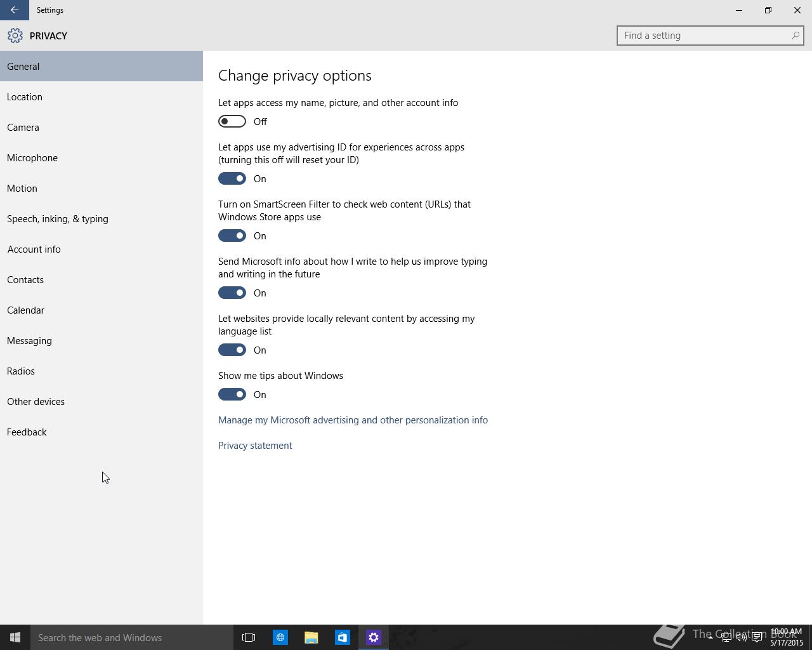Screen dimensions: 812x650
Task: Open Task View from the taskbar
Action: pyautogui.click(x=249, y=637)
